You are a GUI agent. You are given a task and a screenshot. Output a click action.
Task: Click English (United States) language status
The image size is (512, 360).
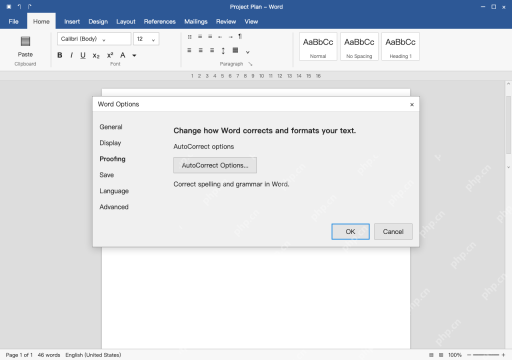pos(93,355)
